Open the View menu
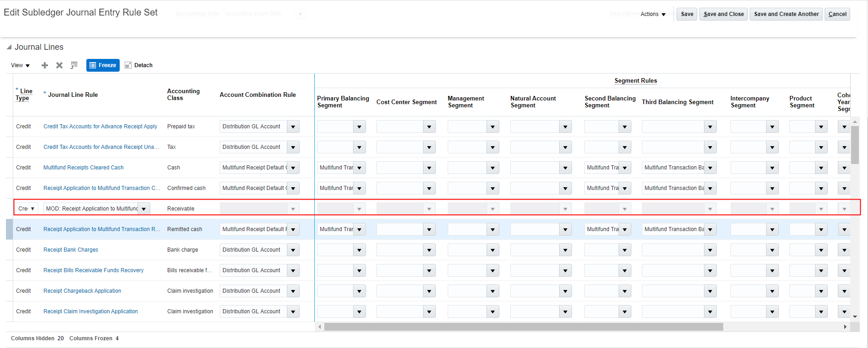This screenshot has height=348, width=868. coord(20,65)
